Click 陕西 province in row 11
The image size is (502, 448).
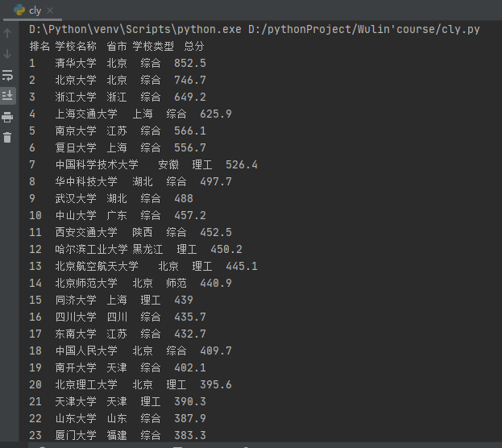(143, 232)
